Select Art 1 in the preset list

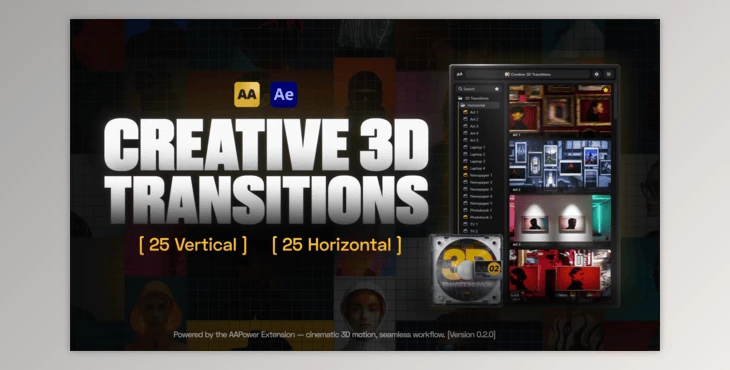point(471,112)
